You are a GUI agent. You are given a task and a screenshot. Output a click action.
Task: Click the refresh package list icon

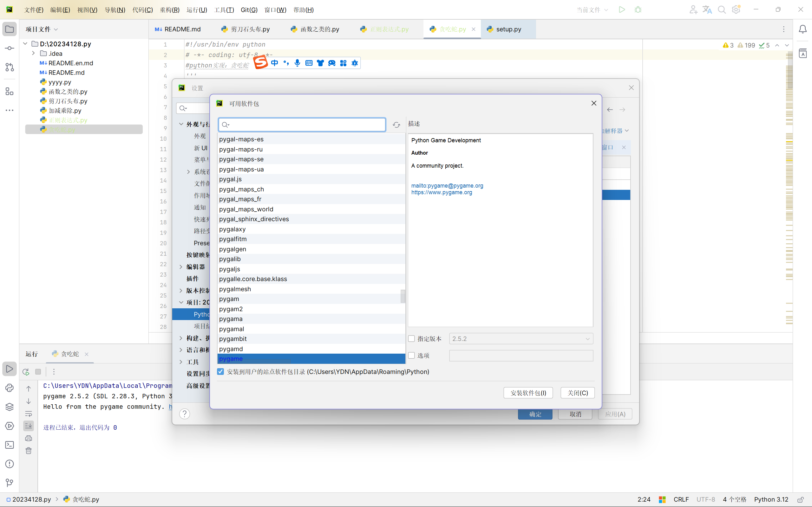[396, 125]
